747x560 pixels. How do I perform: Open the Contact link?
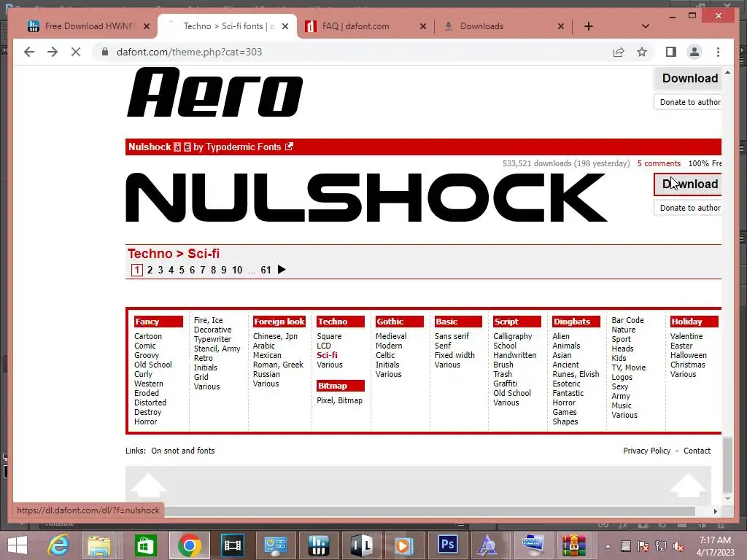tap(697, 451)
